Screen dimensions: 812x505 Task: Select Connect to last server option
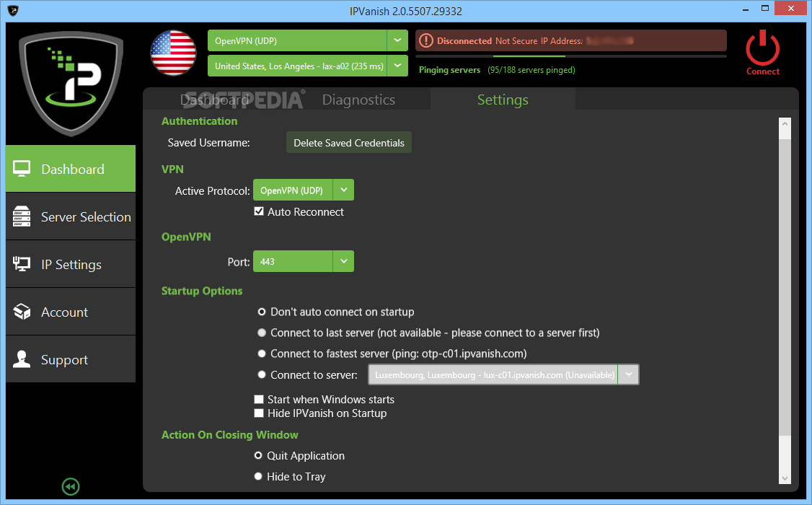click(x=262, y=333)
